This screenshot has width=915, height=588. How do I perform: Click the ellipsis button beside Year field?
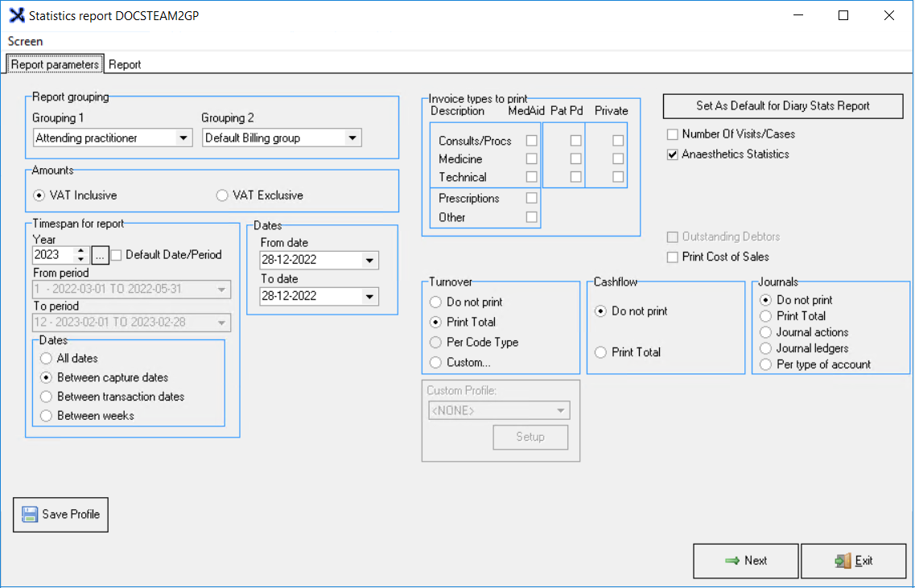[x=100, y=255]
